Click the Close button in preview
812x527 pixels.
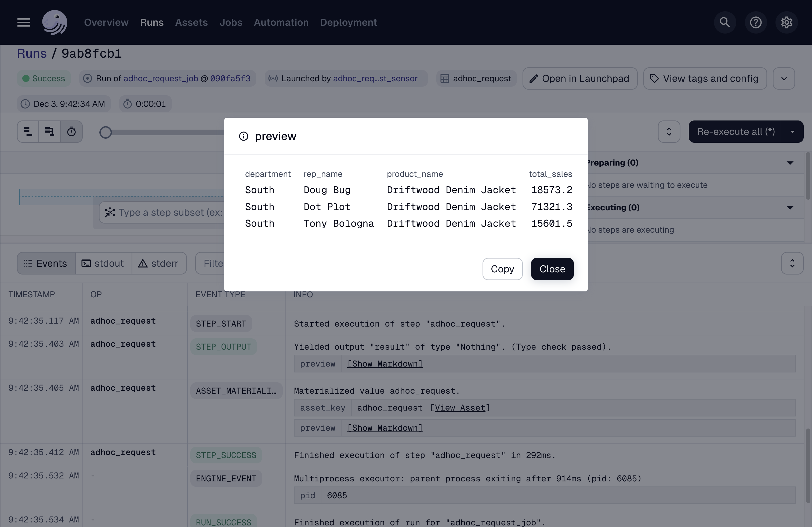point(552,269)
